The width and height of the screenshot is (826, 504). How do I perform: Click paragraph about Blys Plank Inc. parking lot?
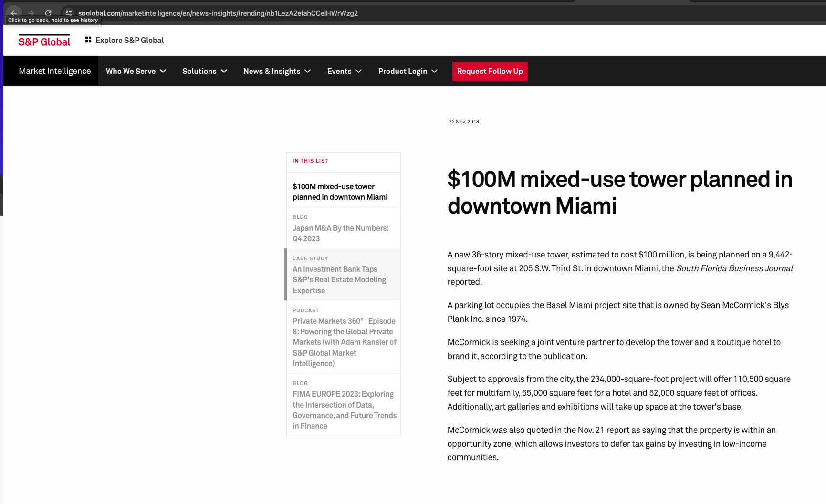click(x=618, y=312)
